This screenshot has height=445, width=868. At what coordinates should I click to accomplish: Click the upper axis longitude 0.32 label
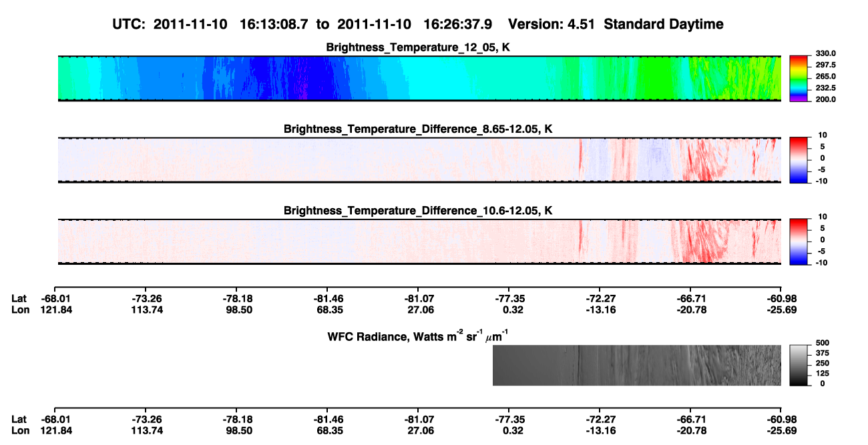pos(509,309)
